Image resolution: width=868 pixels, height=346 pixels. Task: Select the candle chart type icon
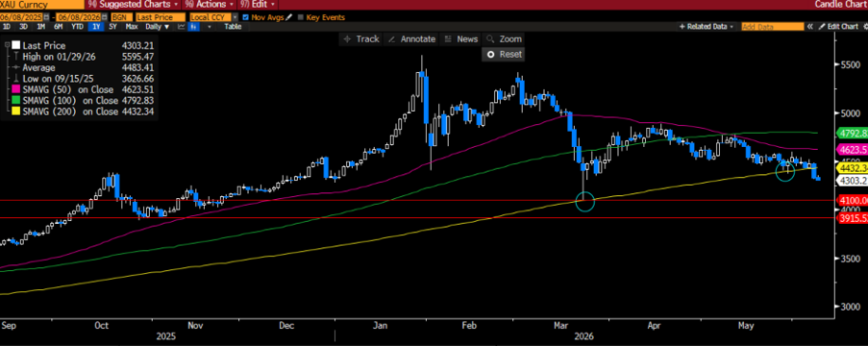[194, 27]
